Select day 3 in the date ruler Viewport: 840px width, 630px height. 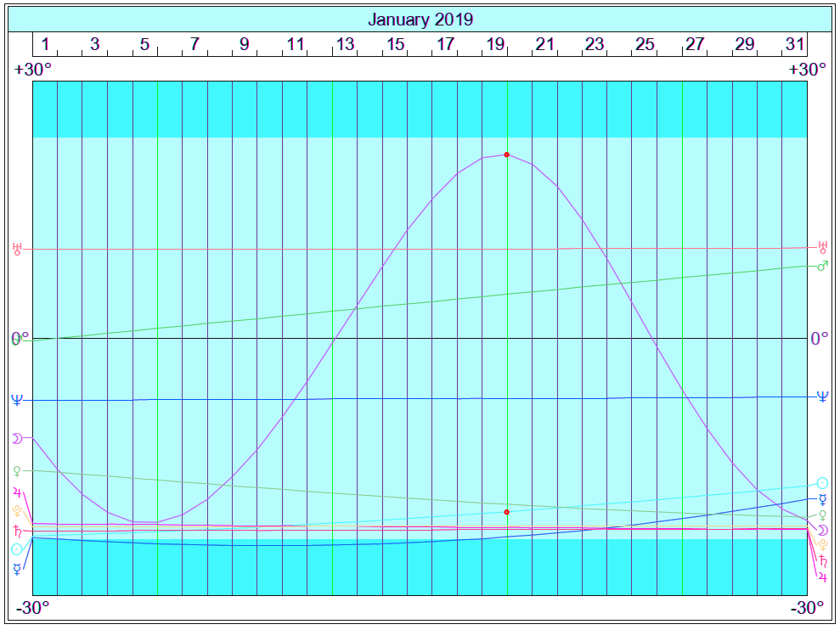pyautogui.click(x=95, y=43)
